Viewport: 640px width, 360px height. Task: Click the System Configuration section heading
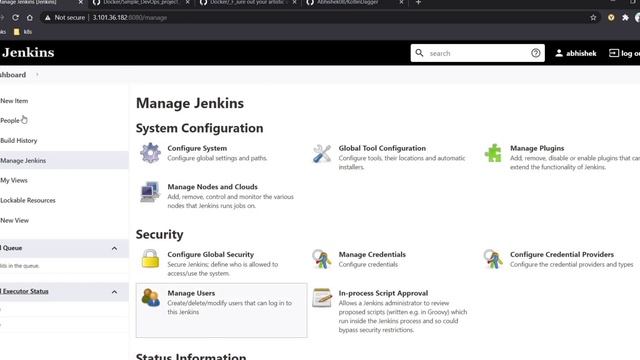200,128
